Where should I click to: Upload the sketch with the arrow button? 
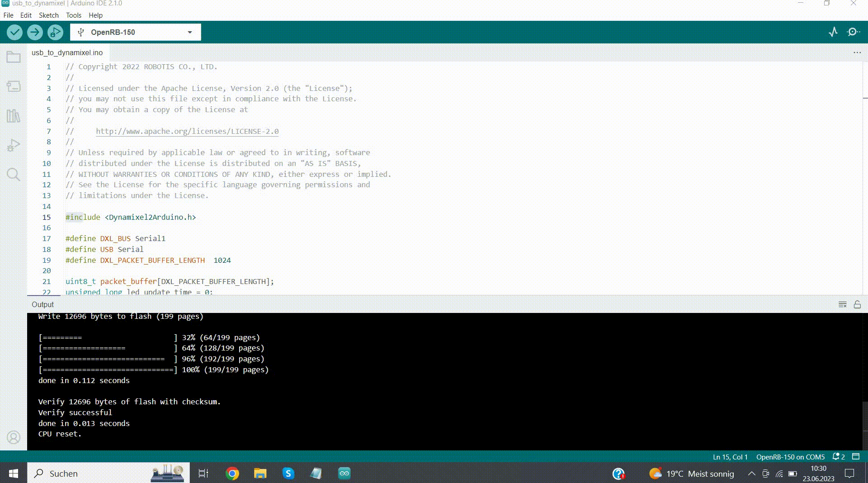[35, 32]
